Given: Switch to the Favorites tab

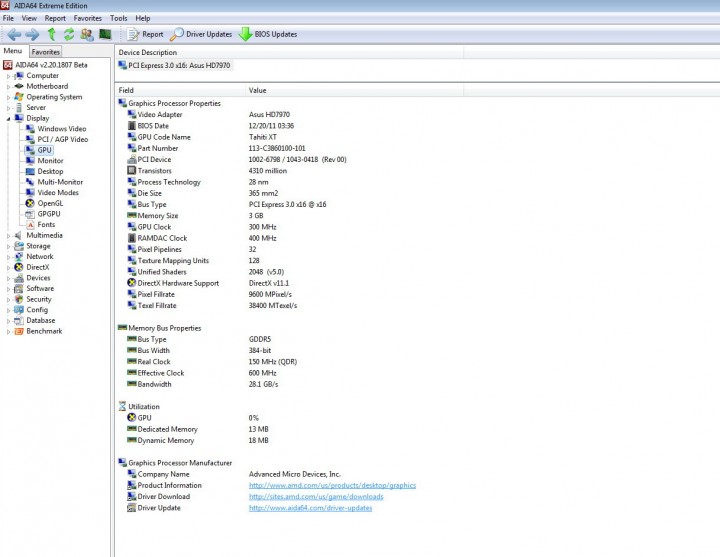Looking at the screenshot, I should tap(45, 52).
